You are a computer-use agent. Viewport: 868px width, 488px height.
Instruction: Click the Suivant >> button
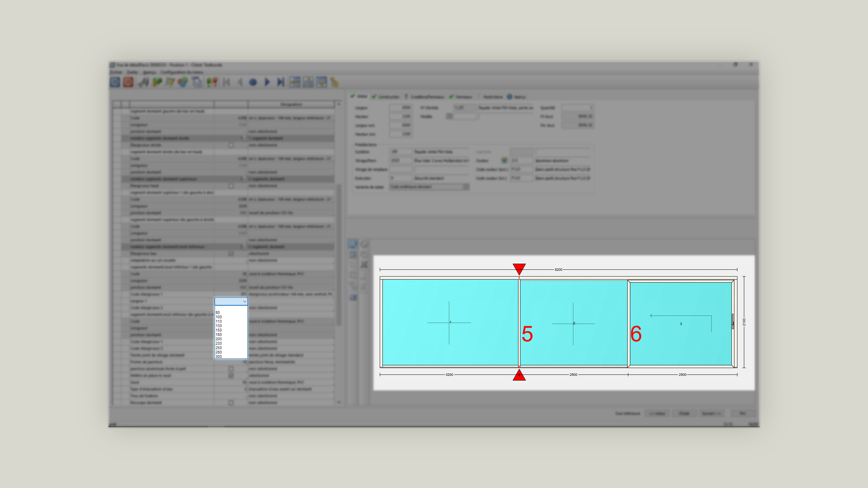click(712, 413)
